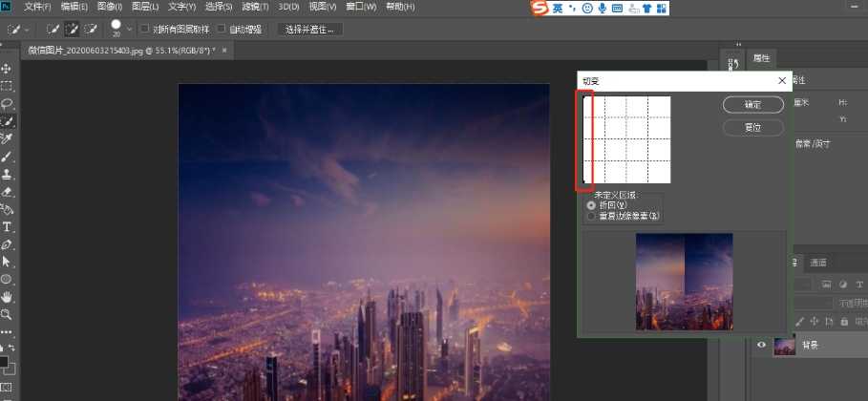This screenshot has height=401, width=868.
Task: Enable 对所有图层取样 checkbox
Action: point(144,29)
